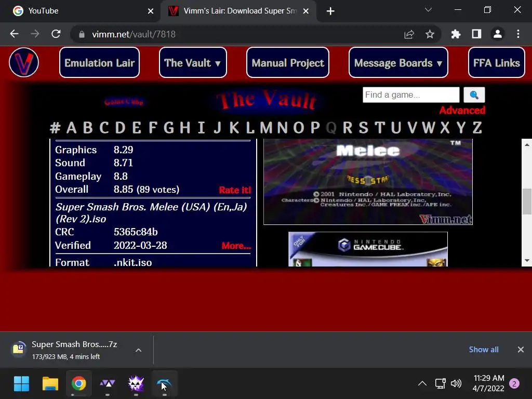Browse games under the # symbol
Screen dimensions: 532x399
point(55,128)
